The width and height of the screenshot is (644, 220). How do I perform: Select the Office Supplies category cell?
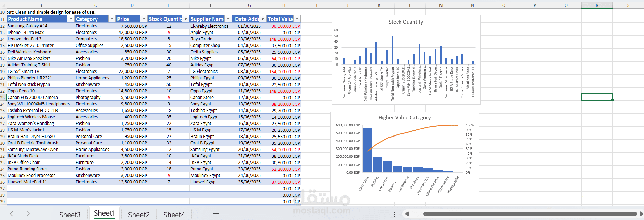tap(95, 46)
